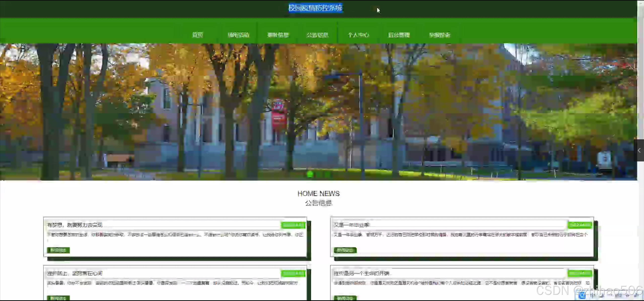Click the vertical page scrollbar

[x=640, y=75]
